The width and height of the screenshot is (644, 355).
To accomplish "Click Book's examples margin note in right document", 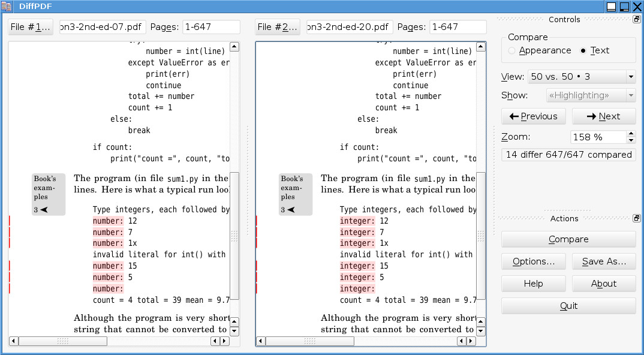I will 296,194.
